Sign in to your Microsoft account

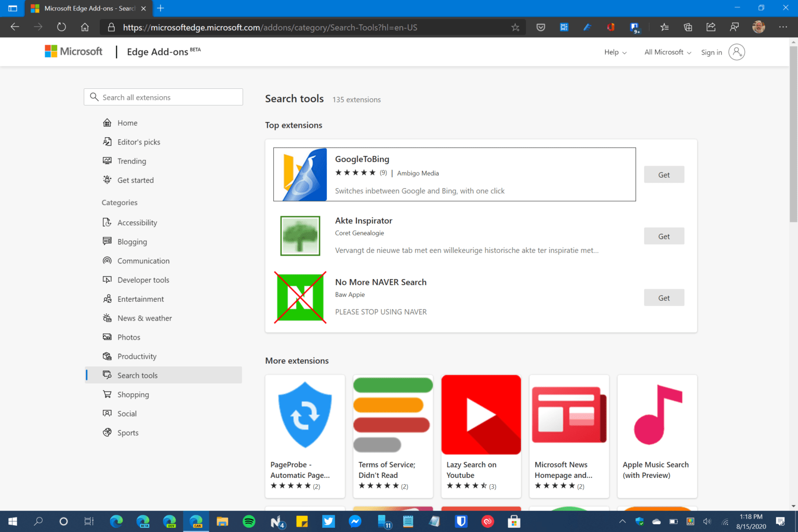711,52
